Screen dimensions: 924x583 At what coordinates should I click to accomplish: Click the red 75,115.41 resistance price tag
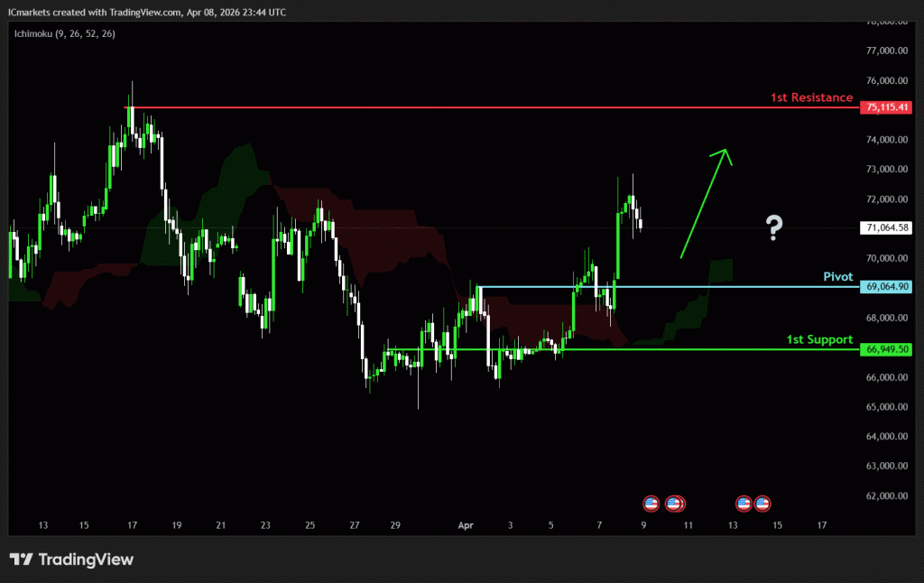pyautogui.click(x=885, y=107)
